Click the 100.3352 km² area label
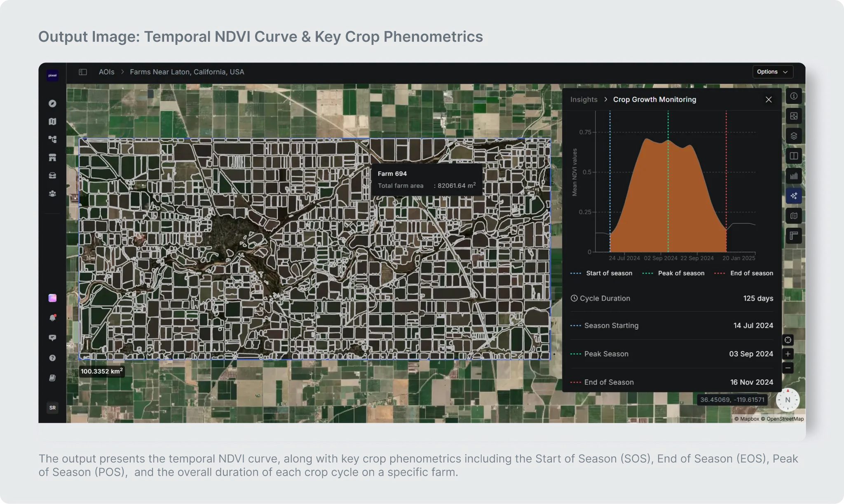844x504 pixels. coord(101,371)
